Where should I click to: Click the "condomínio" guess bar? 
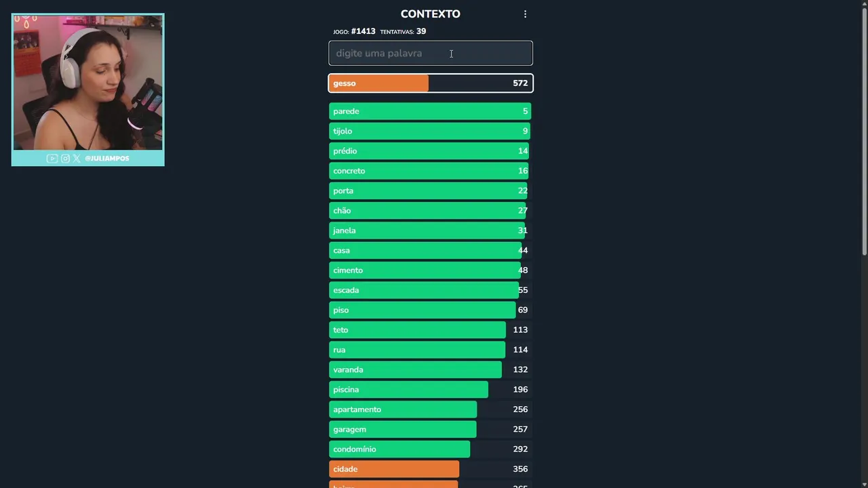point(431,449)
